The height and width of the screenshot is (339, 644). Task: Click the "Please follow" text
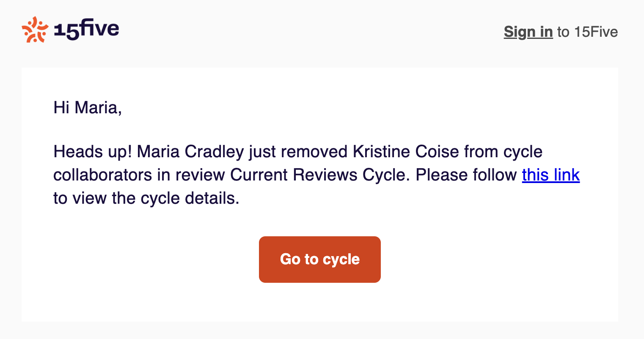tap(466, 175)
